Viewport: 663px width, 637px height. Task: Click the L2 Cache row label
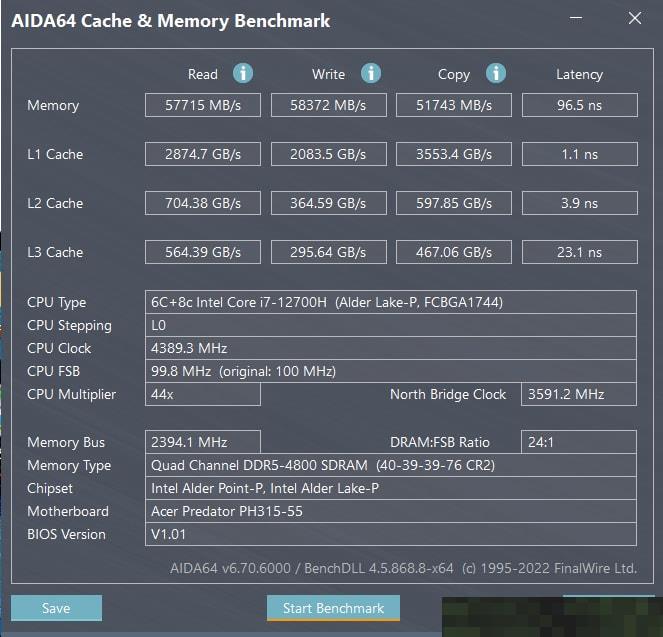click(x=55, y=203)
